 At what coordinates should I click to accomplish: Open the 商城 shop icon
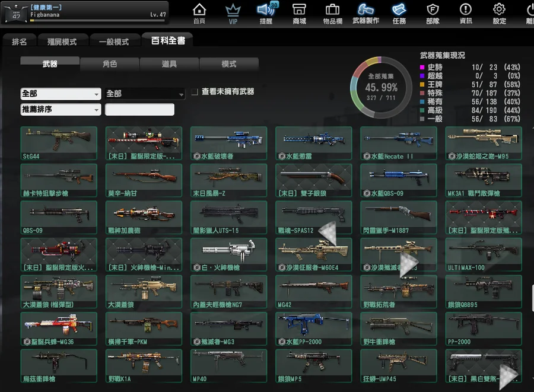[x=300, y=14]
